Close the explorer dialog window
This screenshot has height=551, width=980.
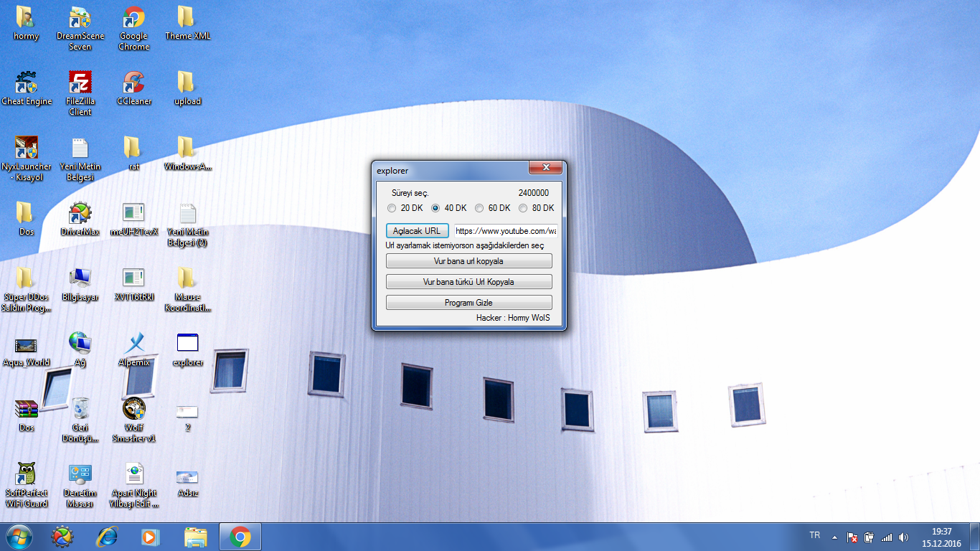(x=545, y=168)
